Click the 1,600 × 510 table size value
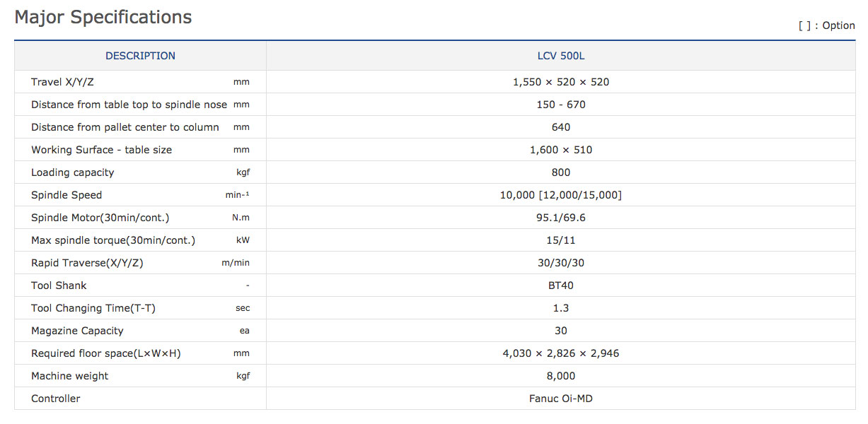Screen dimensions: 868x424 tap(560, 150)
